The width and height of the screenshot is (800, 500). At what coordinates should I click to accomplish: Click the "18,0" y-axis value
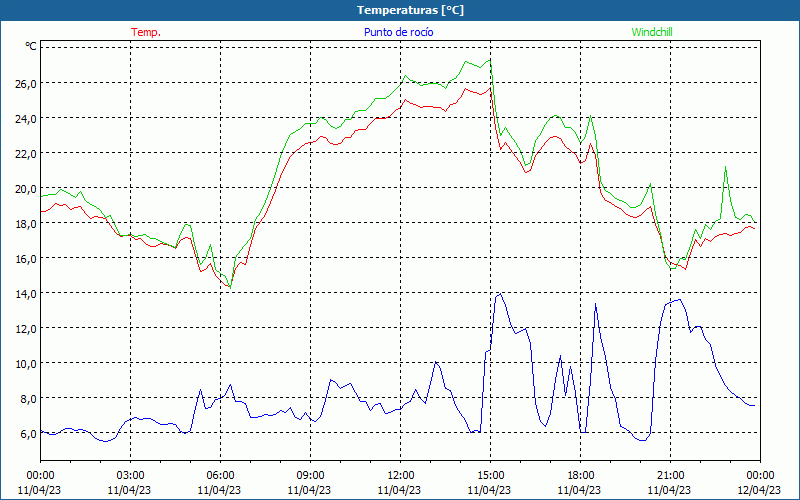point(26,223)
